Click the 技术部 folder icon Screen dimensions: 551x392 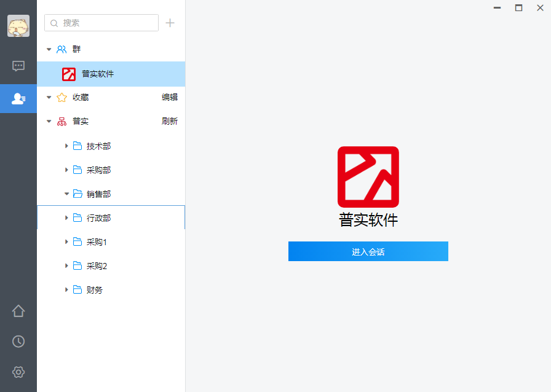pos(77,146)
